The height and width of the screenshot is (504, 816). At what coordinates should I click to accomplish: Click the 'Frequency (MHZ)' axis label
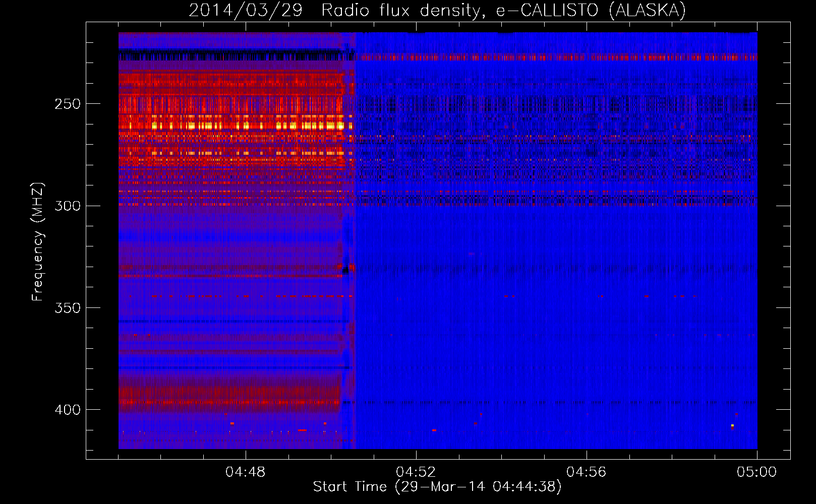(38, 242)
